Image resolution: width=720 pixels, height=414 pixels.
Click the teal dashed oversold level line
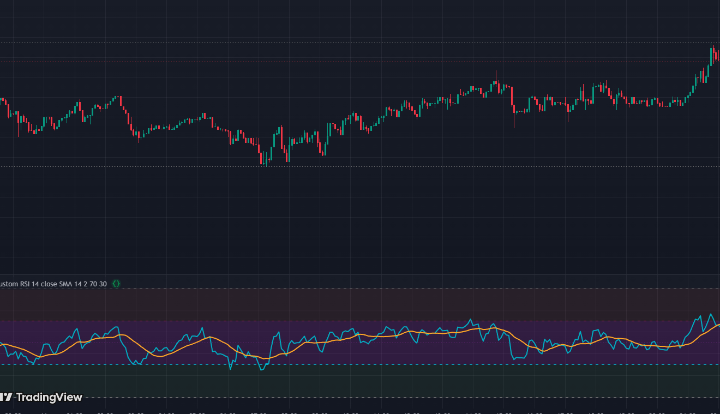[x=400, y=364]
